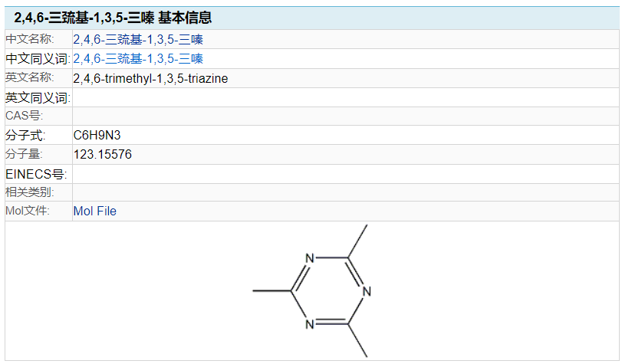Click the 英文同义词 label
Screen dimensions: 622x364
[x=38, y=97]
